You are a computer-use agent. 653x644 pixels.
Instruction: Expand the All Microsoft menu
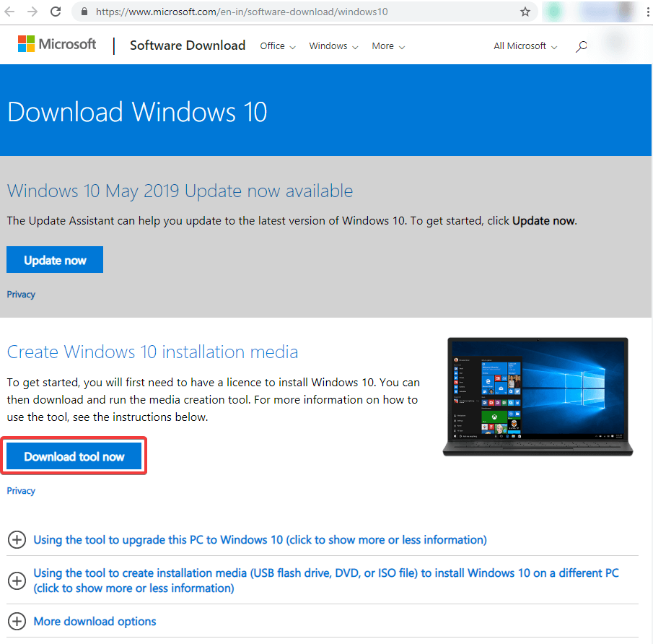[x=525, y=46]
